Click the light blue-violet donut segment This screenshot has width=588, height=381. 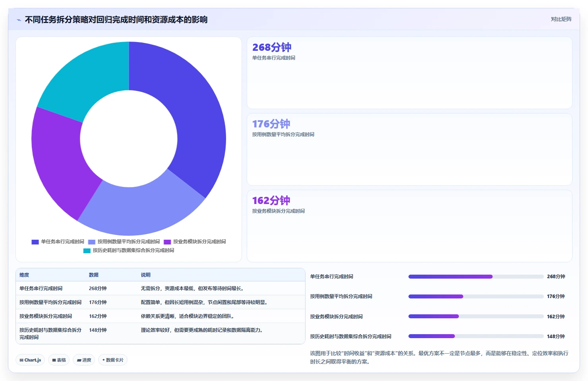click(x=143, y=210)
